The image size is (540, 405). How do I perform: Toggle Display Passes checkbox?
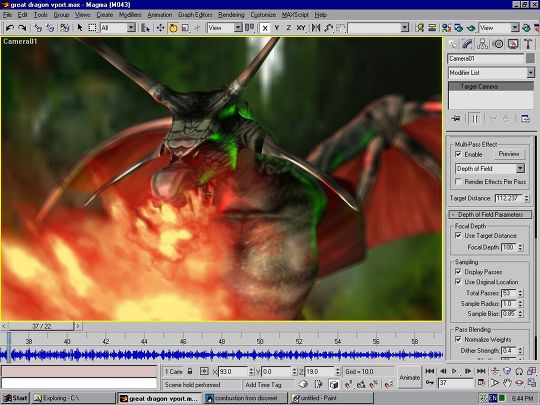[458, 271]
